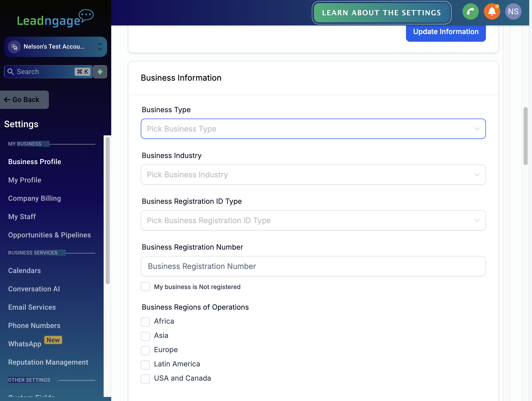Open Phone Numbers settings

point(34,326)
